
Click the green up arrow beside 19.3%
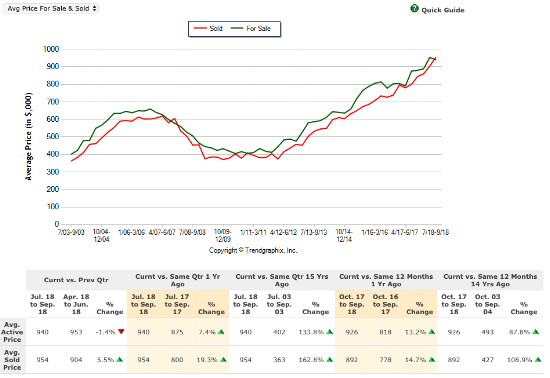tap(223, 359)
